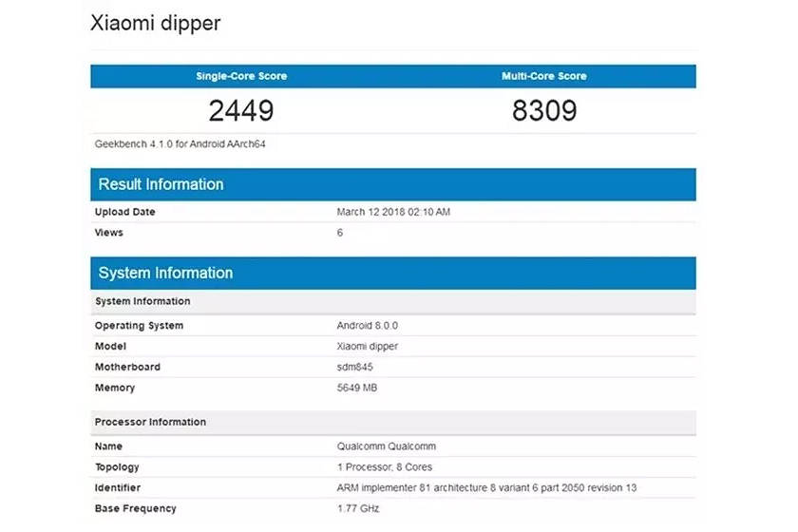Click the Processor Information subsection heading
The image size is (798, 532).
click(150, 422)
